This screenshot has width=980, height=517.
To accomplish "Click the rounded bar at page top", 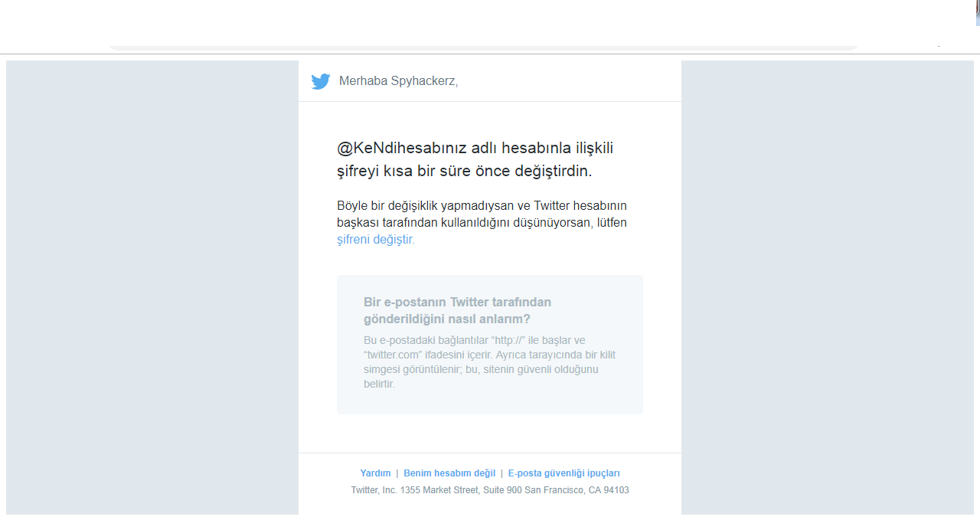I will [x=482, y=47].
